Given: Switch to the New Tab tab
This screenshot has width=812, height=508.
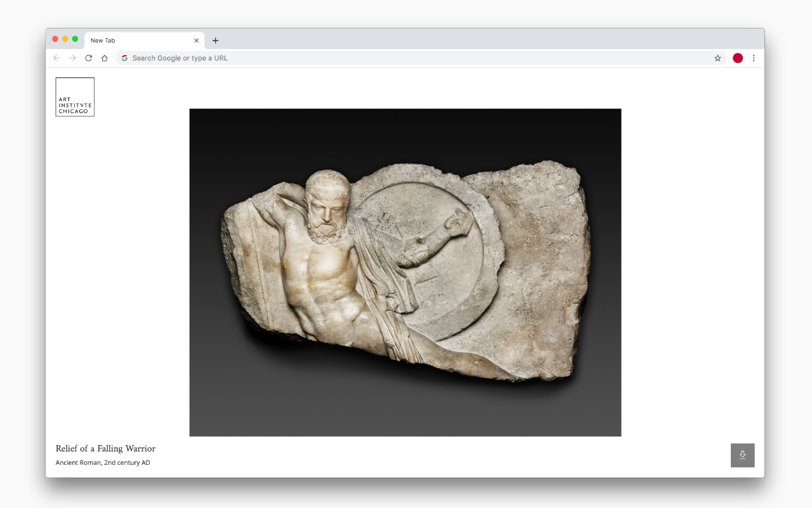Looking at the screenshot, I should click(x=127, y=40).
